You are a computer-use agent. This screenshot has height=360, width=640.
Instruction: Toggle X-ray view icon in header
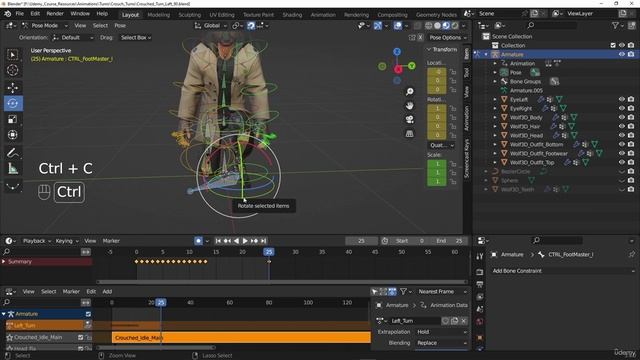coord(417,25)
